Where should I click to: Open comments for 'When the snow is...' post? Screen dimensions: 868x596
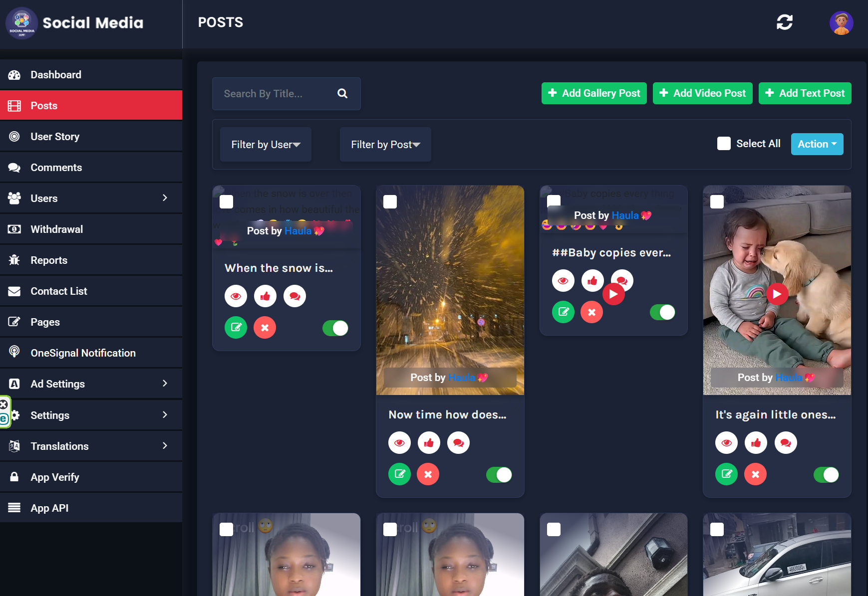coord(294,296)
